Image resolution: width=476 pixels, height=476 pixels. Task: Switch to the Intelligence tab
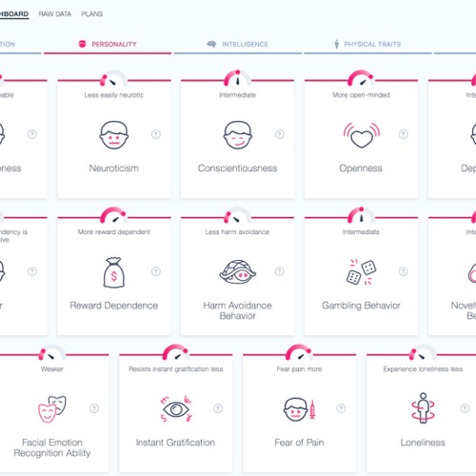(238, 44)
